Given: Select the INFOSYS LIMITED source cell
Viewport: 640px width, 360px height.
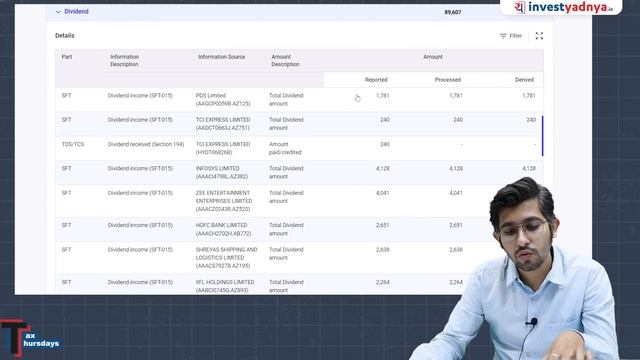Looking at the screenshot, I should [x=222, y=173].
